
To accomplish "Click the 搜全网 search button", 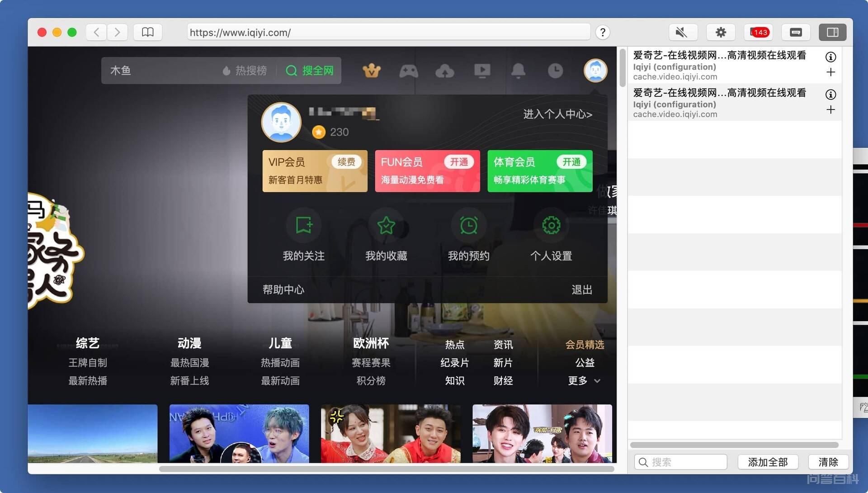I will tap(310, 71).
